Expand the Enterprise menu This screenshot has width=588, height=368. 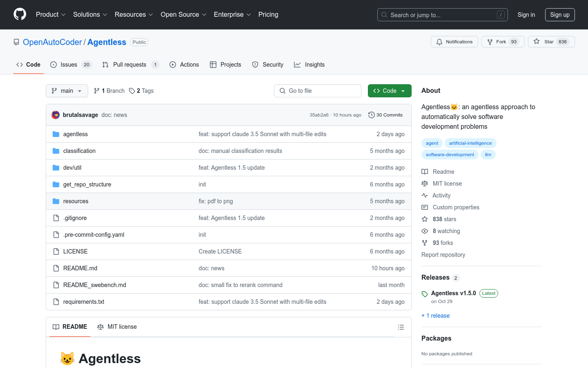[232, 15]
